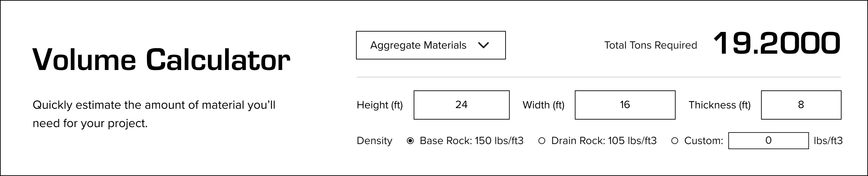Select the Thickness (ft) input field

pyautogui.click(x=801, y=105)
